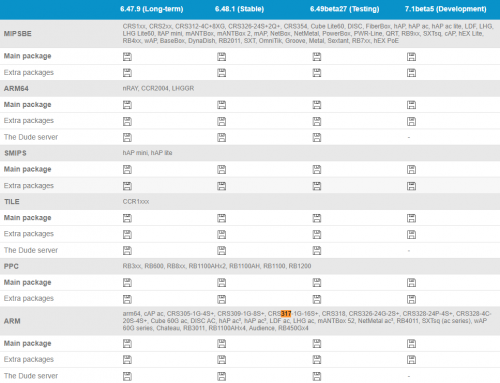Download ARM64 Main package 6.47.9 Long-term
Screen dimensions: 500x383
tap(127, 105)
